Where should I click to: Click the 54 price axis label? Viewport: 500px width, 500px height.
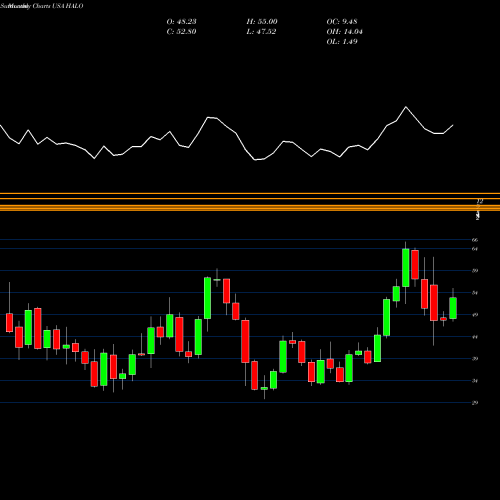(x=475, y=293)
